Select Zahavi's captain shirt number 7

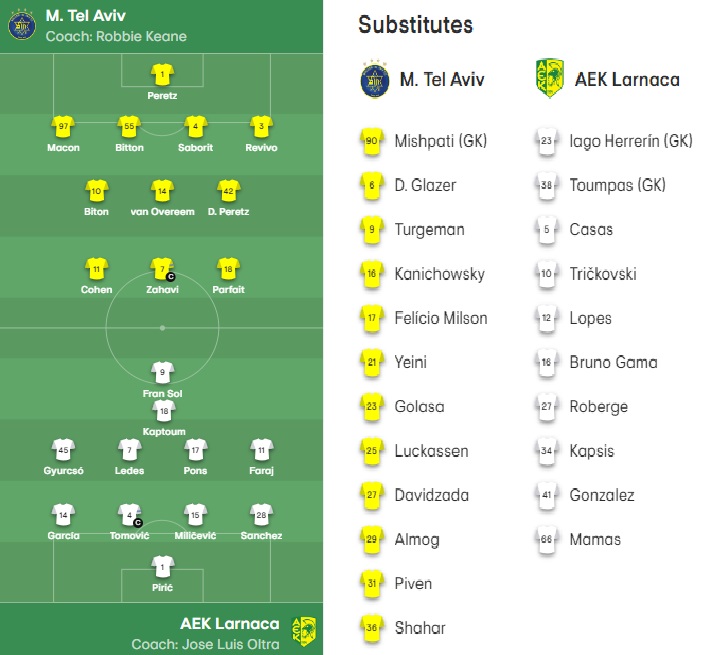coord(162,269)
